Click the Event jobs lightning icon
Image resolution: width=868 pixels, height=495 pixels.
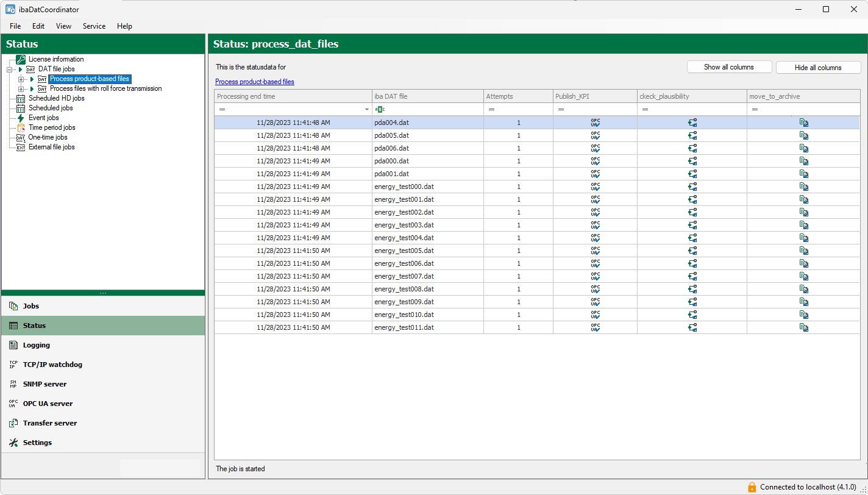tap(21, 118)
